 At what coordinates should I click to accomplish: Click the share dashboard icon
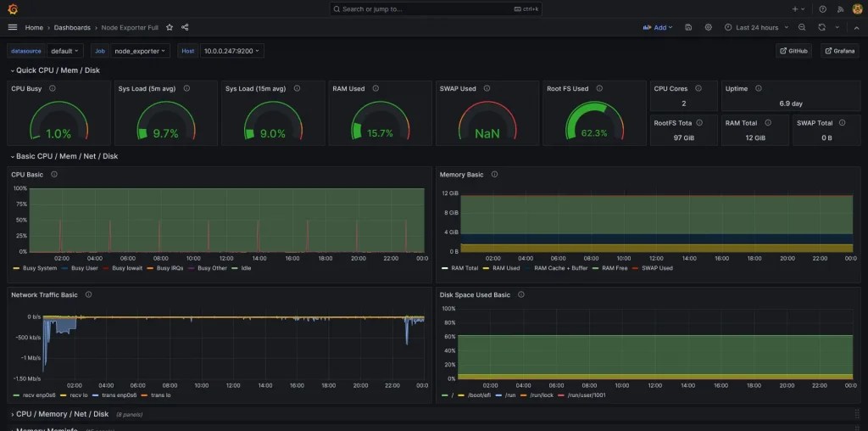coord(185,27)
